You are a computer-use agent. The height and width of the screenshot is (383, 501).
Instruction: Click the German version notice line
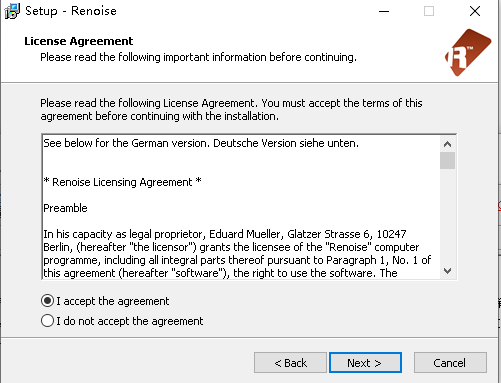coord(201,143)
